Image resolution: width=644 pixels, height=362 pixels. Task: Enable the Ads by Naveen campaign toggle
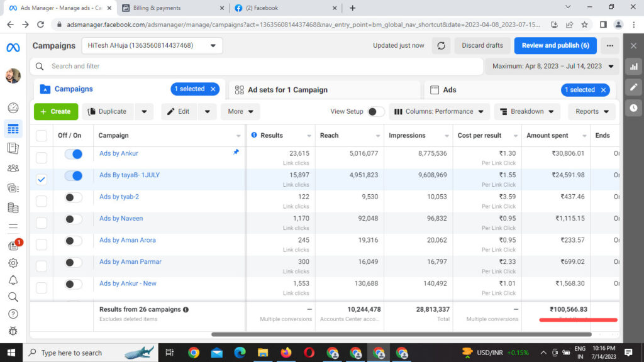(74, 219)
